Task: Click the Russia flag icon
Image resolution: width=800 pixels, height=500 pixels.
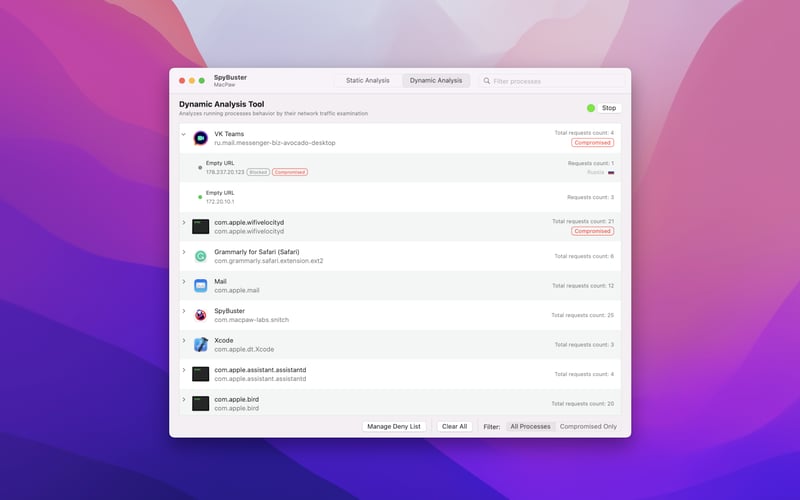Action: (611, 172)
